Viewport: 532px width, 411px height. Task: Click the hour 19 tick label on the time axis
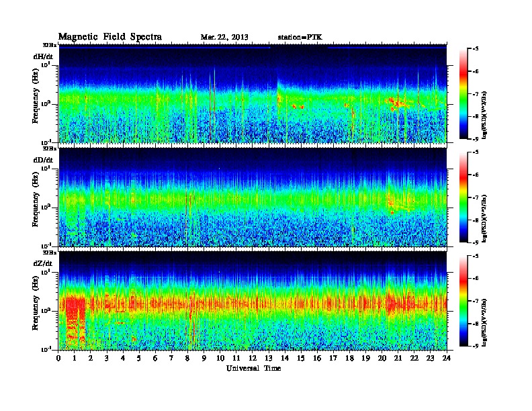pyautogui.click(x=365, y=359)
